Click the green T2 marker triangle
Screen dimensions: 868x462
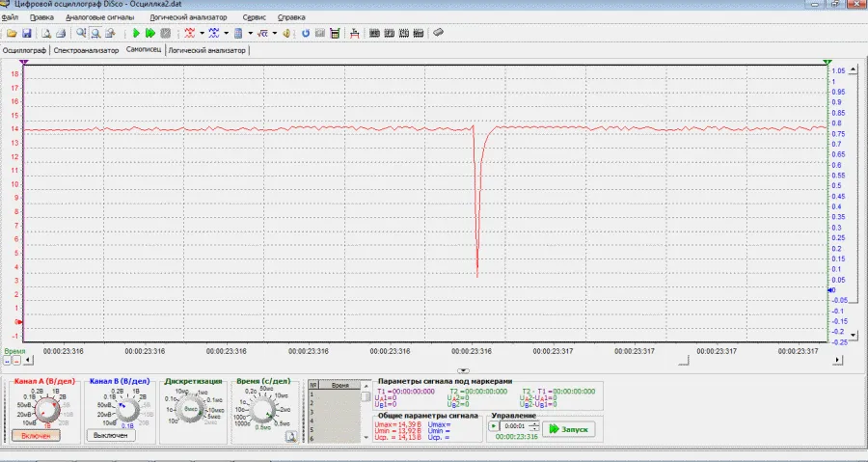pos(827,63)
